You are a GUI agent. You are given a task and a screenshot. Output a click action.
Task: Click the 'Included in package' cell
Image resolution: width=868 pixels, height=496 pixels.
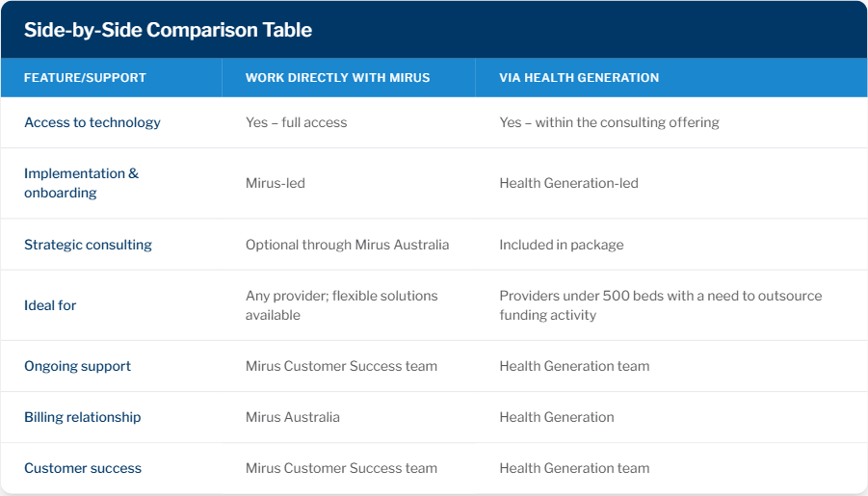562,245
